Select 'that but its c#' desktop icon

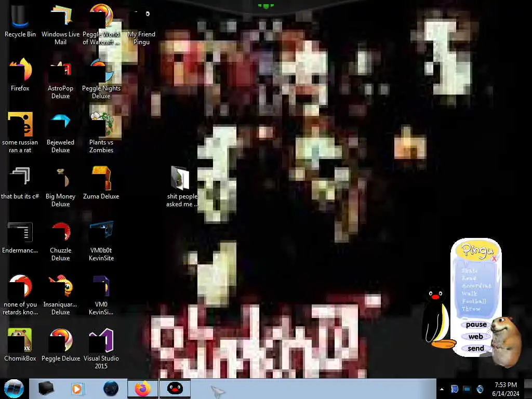20,183
